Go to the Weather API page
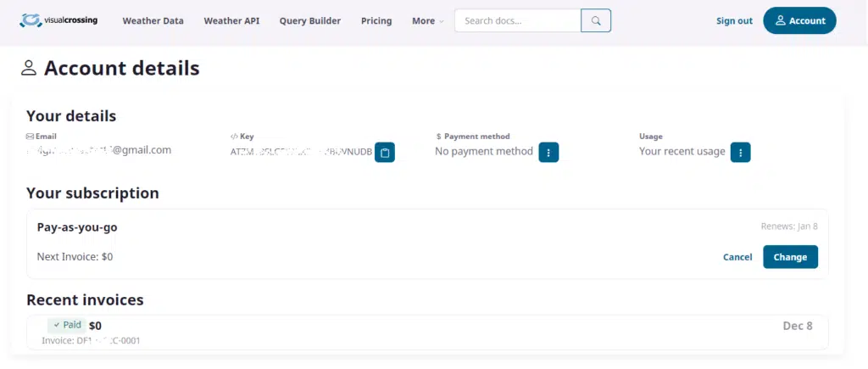868x369 pixels. 231,21
